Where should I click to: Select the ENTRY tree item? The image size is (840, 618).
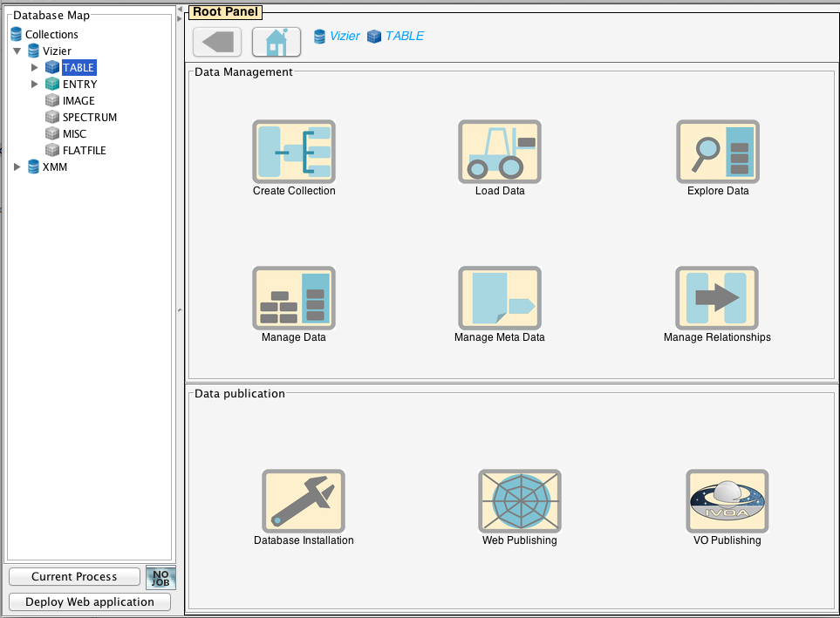72,84
